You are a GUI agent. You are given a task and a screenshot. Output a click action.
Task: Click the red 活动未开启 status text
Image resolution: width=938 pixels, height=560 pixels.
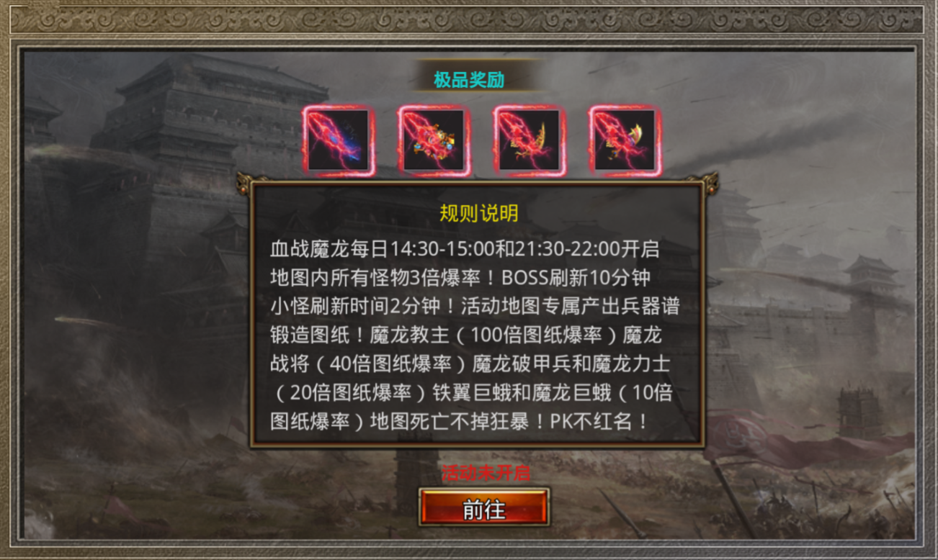[486, 473]
